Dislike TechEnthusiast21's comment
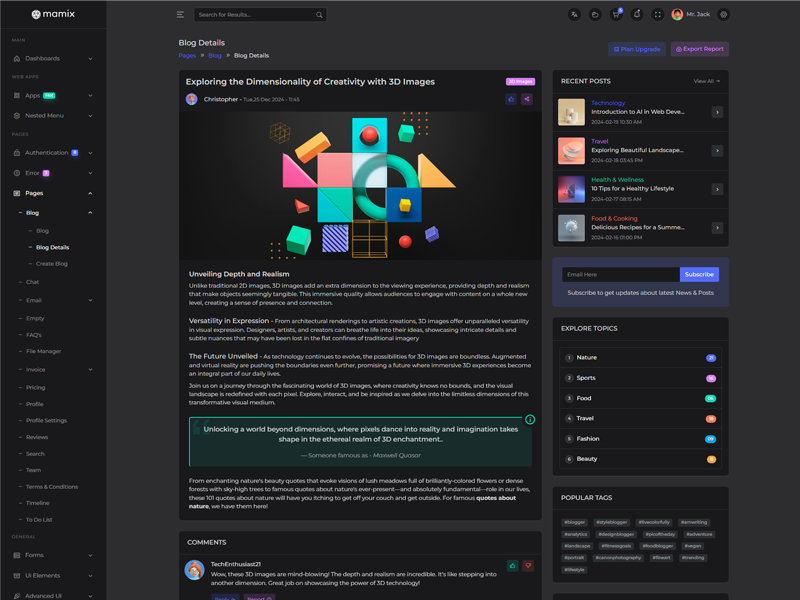This screenshot has width=800, height=600. click(528, 566)
